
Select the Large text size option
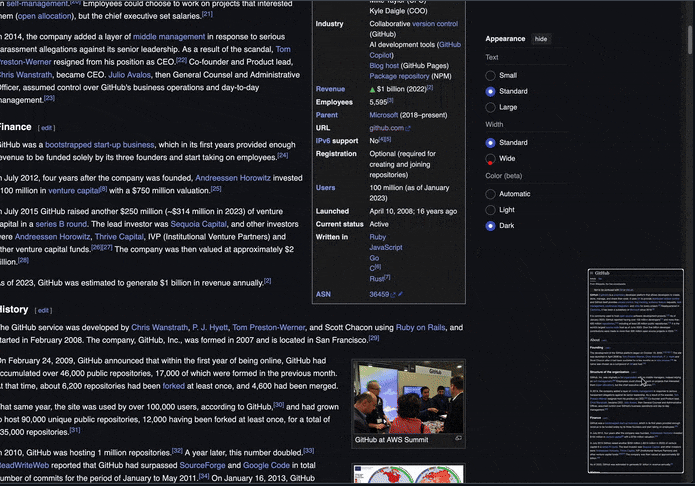pyautogui.click(x=491, y=107)
